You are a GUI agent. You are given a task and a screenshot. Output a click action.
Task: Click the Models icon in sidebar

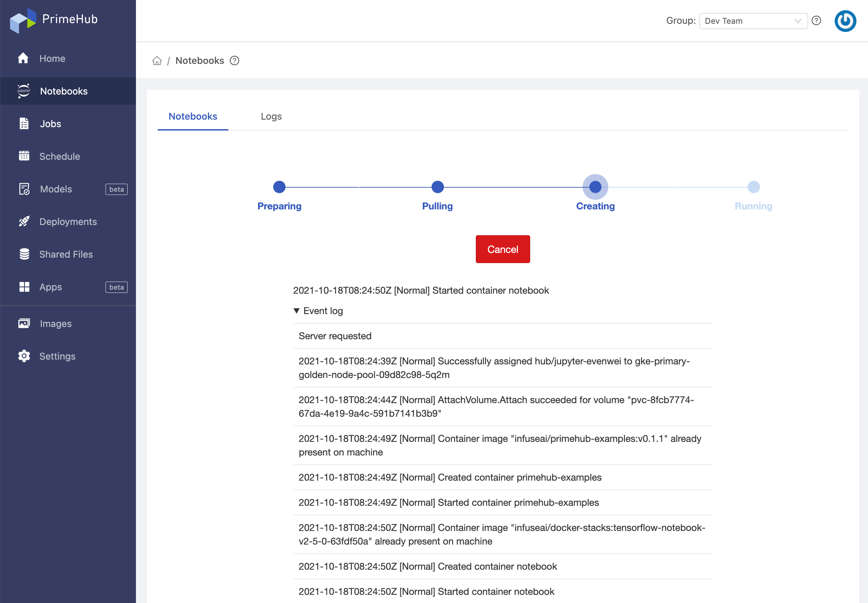coord(24,189)
